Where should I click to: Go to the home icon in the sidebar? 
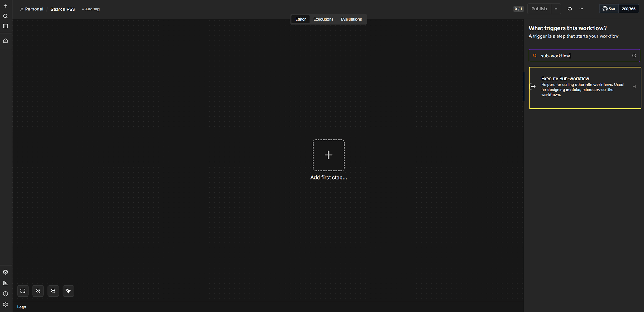[x=5, y=41]
